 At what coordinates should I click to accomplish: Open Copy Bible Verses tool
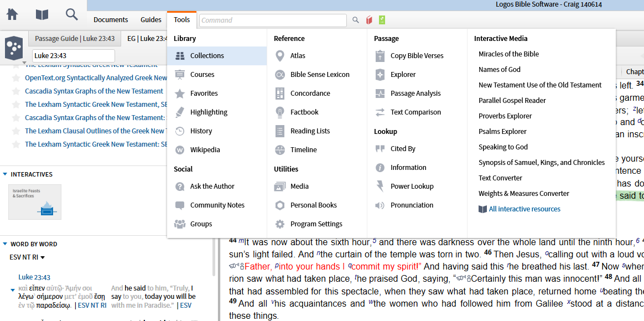[417, 56]
